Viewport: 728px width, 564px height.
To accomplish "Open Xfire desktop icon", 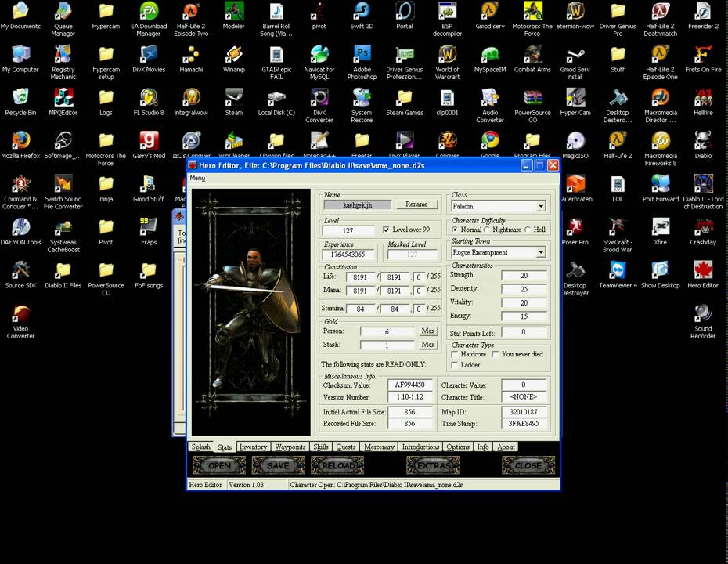I will point(660,231).
